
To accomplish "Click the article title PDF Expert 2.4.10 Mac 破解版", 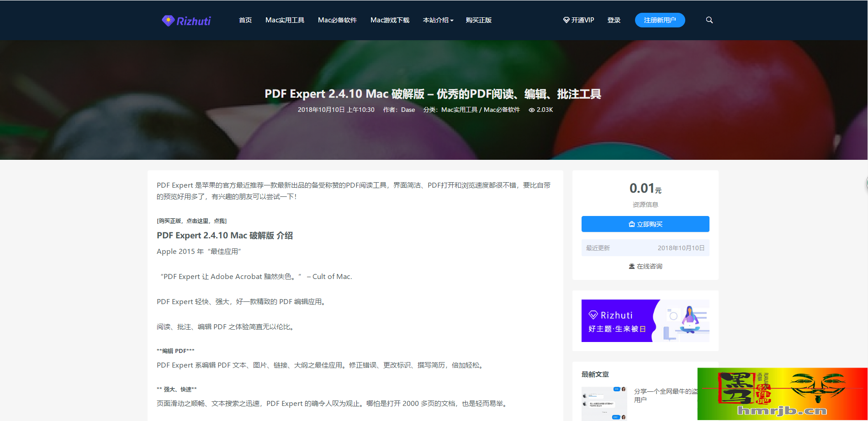I will (x=433, y=94).
